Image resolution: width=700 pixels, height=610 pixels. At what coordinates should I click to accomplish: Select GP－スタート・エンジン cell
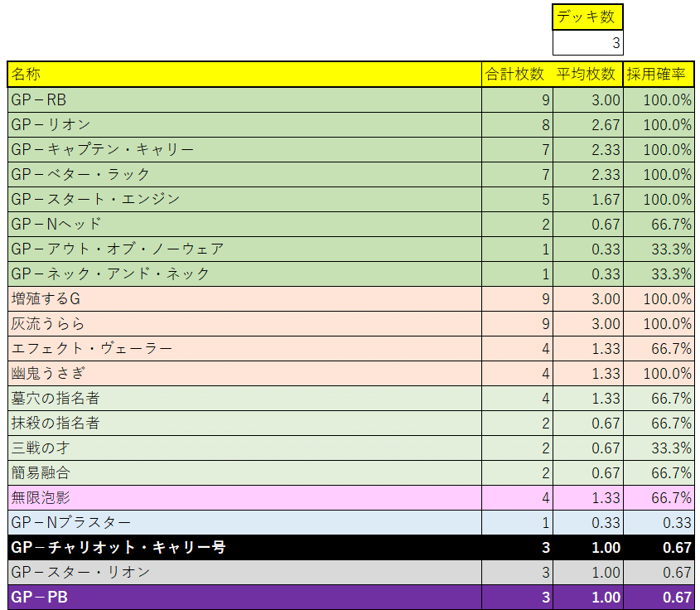click(244, 199)
